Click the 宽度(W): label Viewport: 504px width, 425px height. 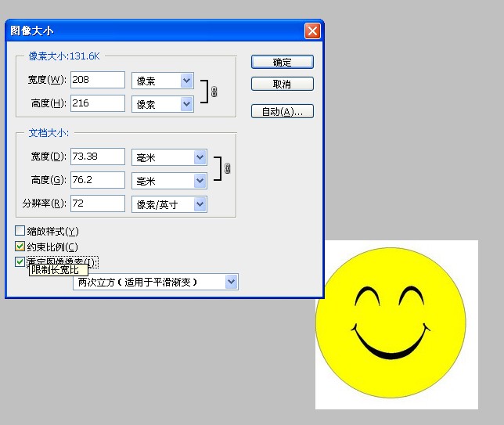47,80
